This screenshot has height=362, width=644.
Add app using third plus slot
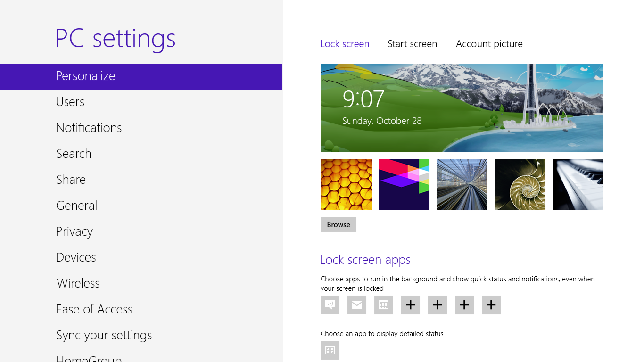pos(464,305)
